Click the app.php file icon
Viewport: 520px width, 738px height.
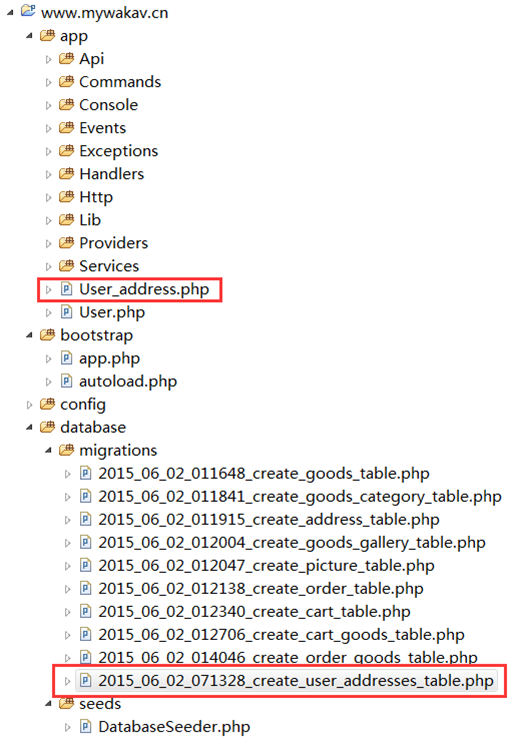click(x=66, y=358)
